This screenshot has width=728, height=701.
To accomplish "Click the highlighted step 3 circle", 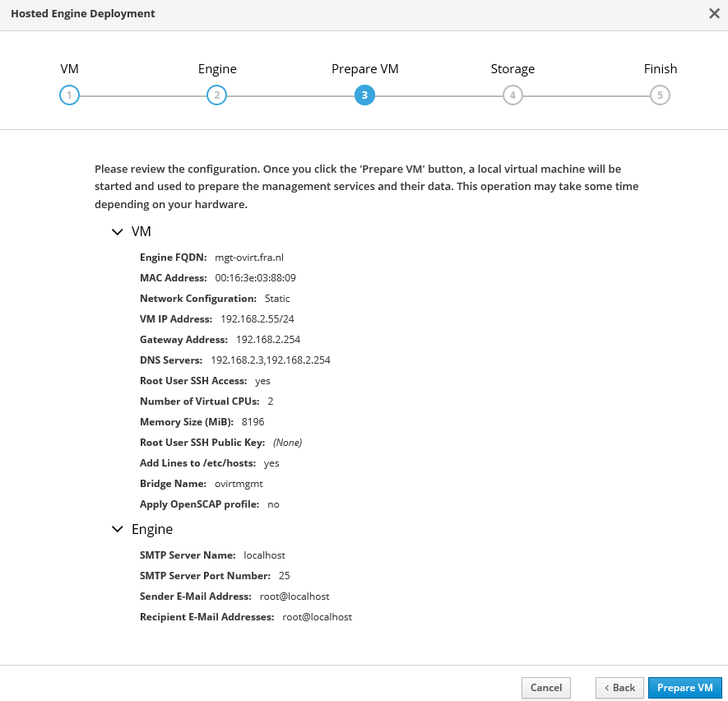I will [x=364, y=95].
